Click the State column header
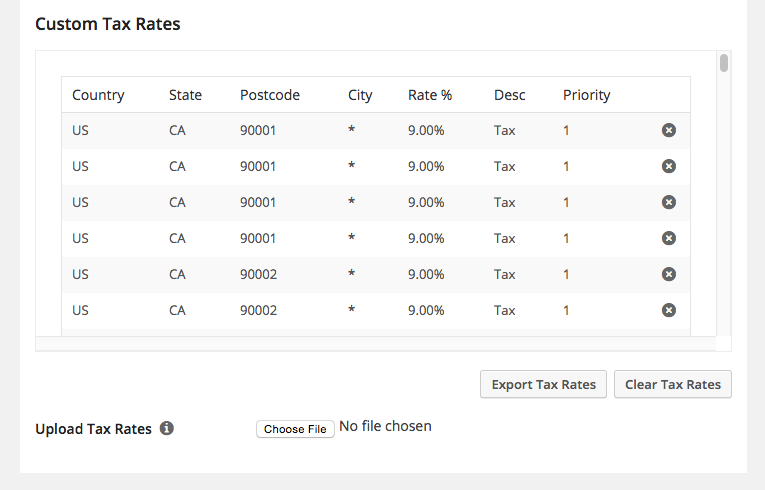 click(185, 95)
